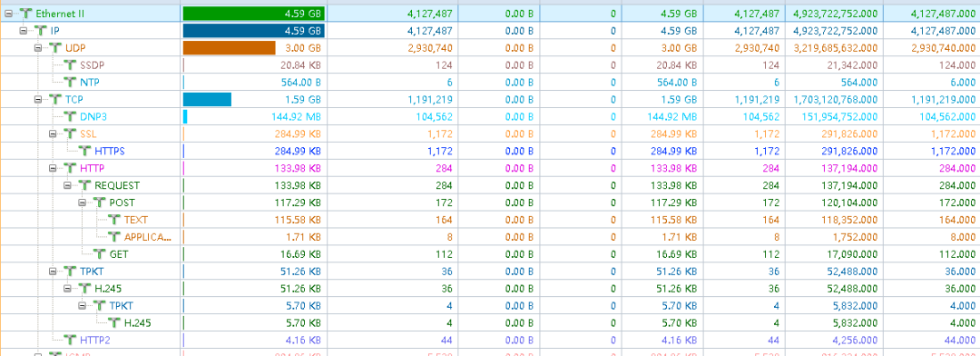This screenshot has height=356, width=980.
Task: Click the TCP protocol icon
Action: pos(55,99)
